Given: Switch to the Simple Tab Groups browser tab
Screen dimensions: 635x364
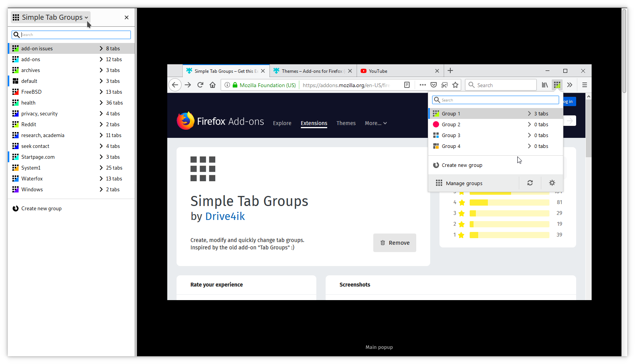Looking at the screenshot, I should pyautogui.click(x=226, y=71).
